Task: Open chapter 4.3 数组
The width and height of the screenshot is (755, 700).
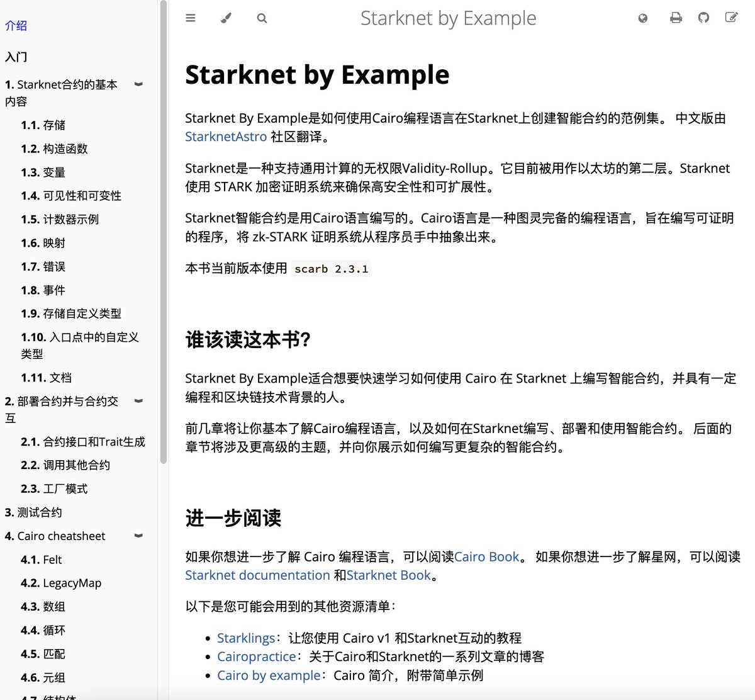Action: (43, 607)
